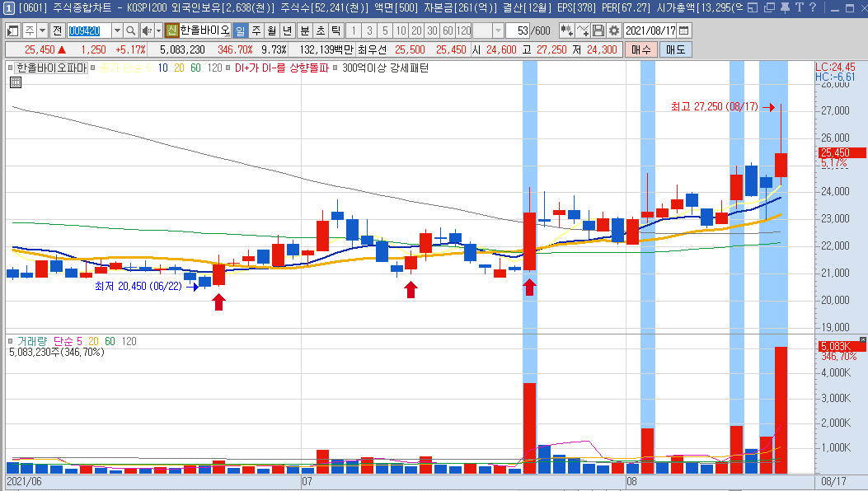This screenshot has width=868, height=491.
Task: Click the stock name field 한올바이오
Action: (204, 30)
